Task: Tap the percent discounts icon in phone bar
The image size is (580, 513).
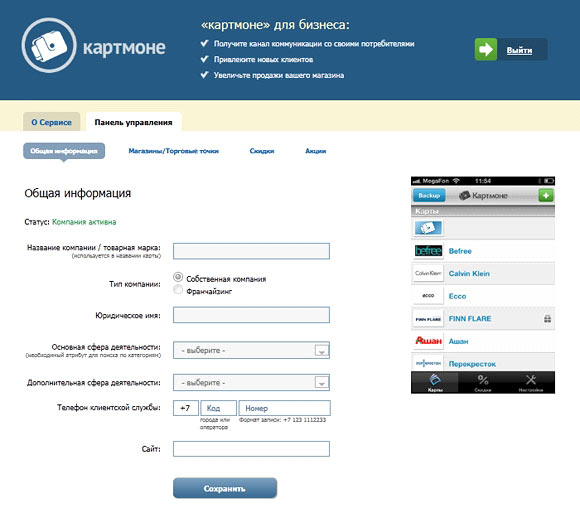Action: tap(483, 380)
